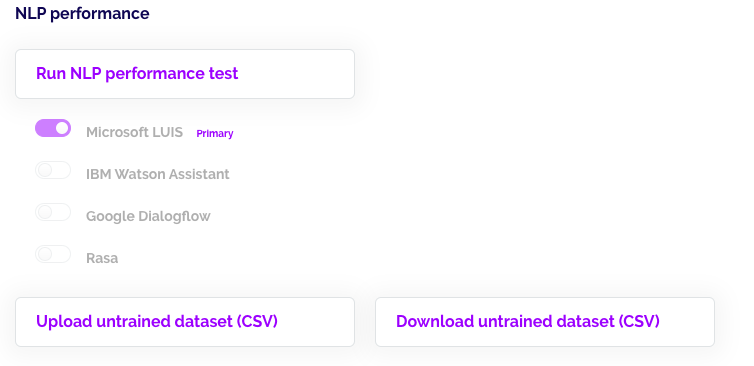Click blank area inside Run test card

[298, 74]
